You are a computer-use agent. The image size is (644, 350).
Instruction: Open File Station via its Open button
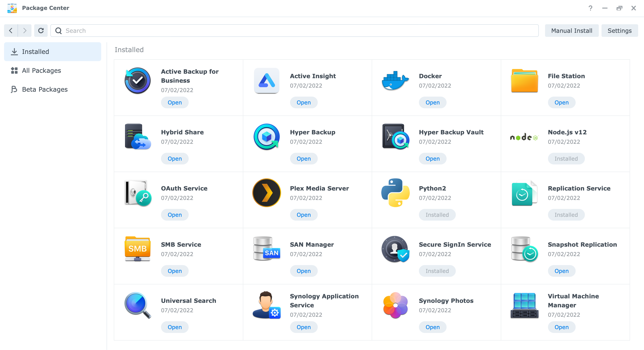pos(561,102)
